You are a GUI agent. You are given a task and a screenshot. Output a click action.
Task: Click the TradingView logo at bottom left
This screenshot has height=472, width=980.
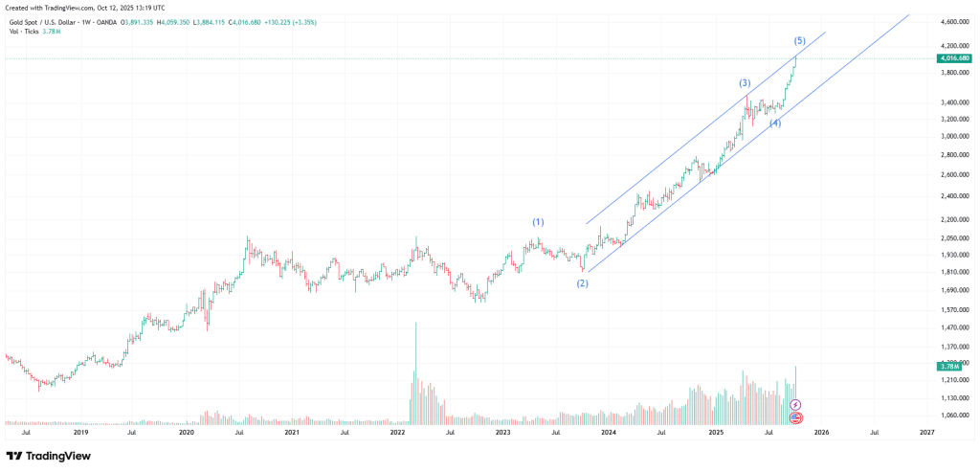point(48,456)
